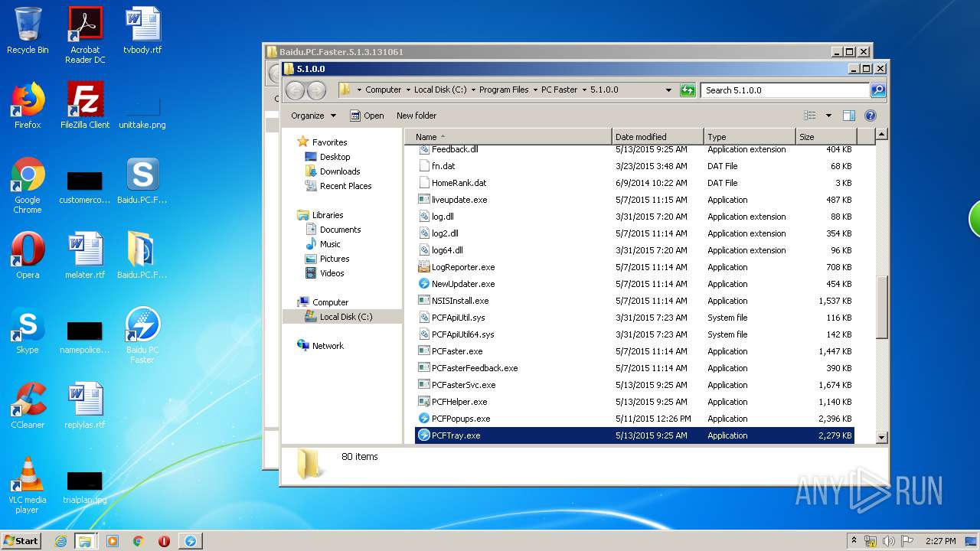Expand the Program Files breadcrumb arrow
The height and width of the screenshot is (551, 980).
coord(535,90)
